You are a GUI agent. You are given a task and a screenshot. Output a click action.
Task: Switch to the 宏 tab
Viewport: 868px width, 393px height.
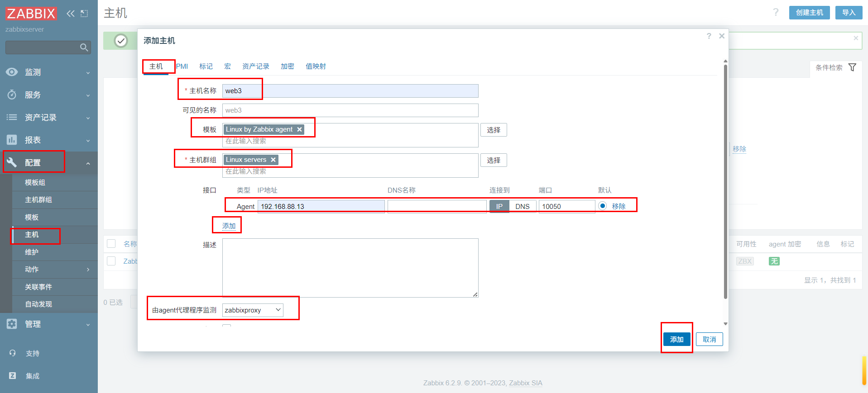[x=227, y=66]
